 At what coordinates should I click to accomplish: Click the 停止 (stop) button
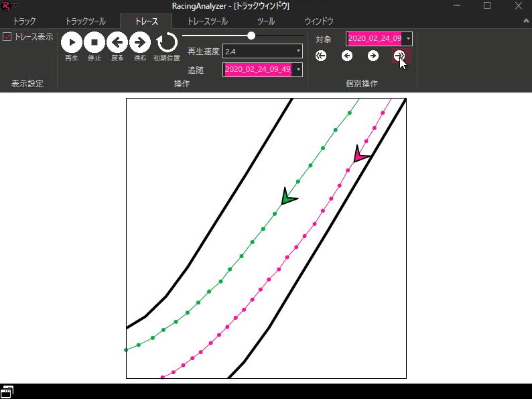(x=94, y=42)
